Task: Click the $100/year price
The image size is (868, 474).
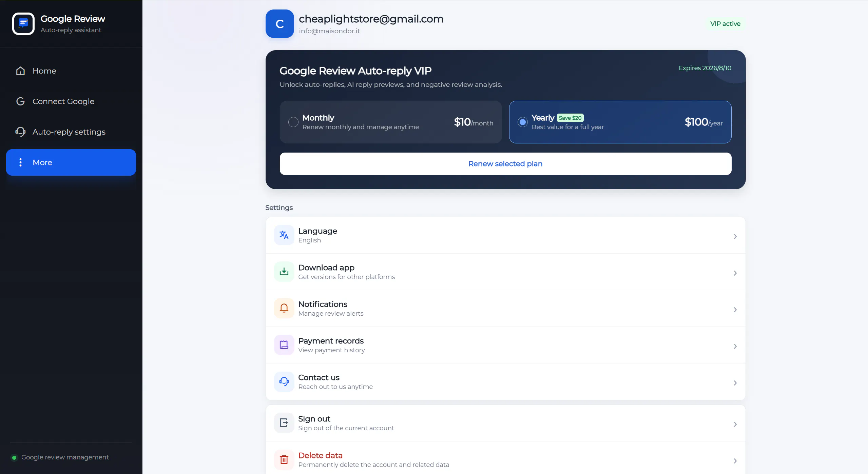Action: coord(703,122)
